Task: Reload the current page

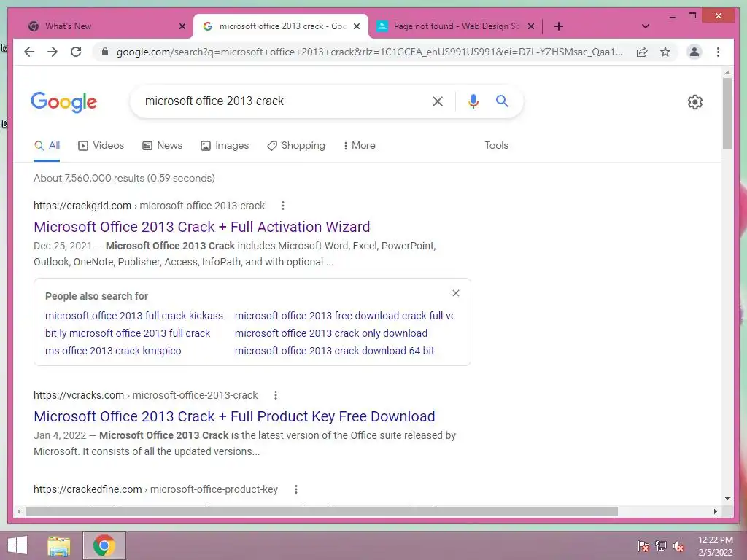Action: [76, 52]
